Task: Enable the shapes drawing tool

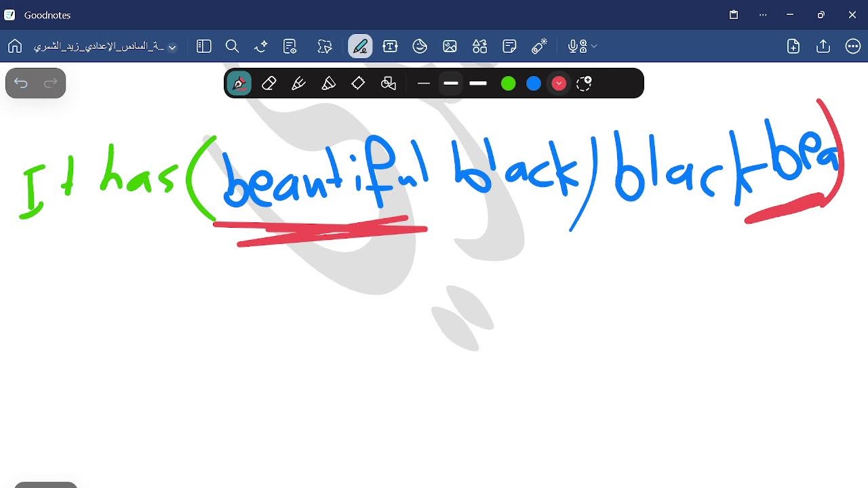Action: [389, 83]
